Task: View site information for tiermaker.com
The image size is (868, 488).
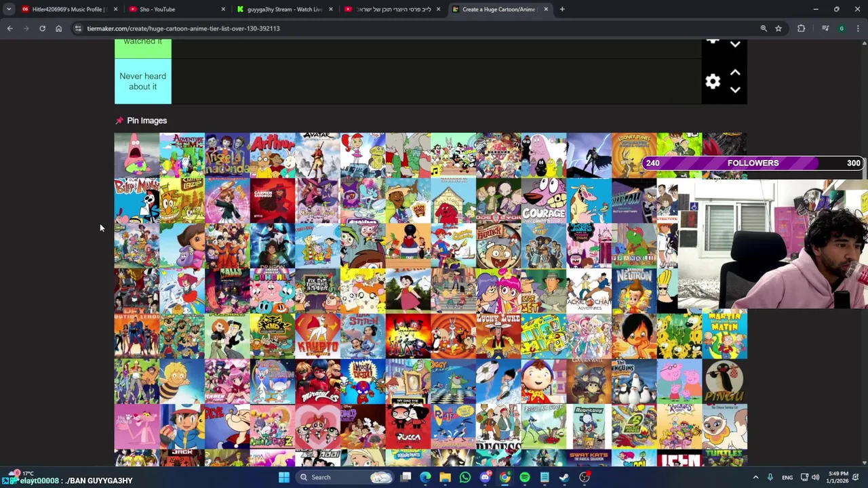Action: click(x=78, y=28)
